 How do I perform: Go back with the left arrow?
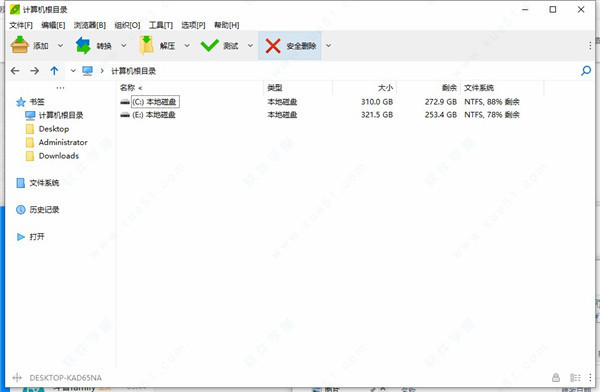tap(15, 71)
